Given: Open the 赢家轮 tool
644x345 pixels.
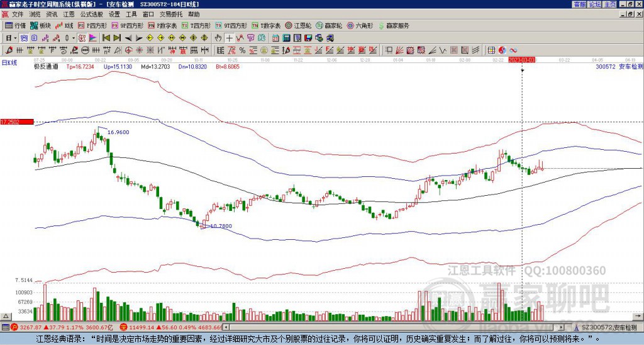Looking at the screenshot, I should pos(328,25).
